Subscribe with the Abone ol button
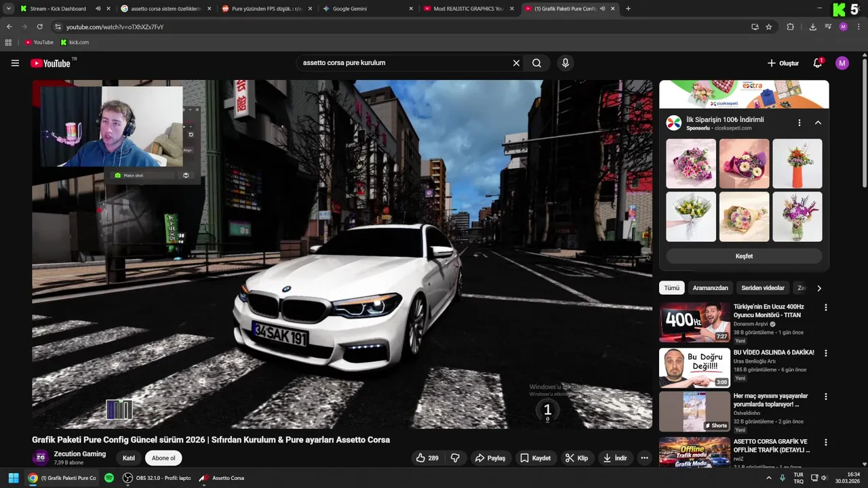 click(x=163, y=458)
